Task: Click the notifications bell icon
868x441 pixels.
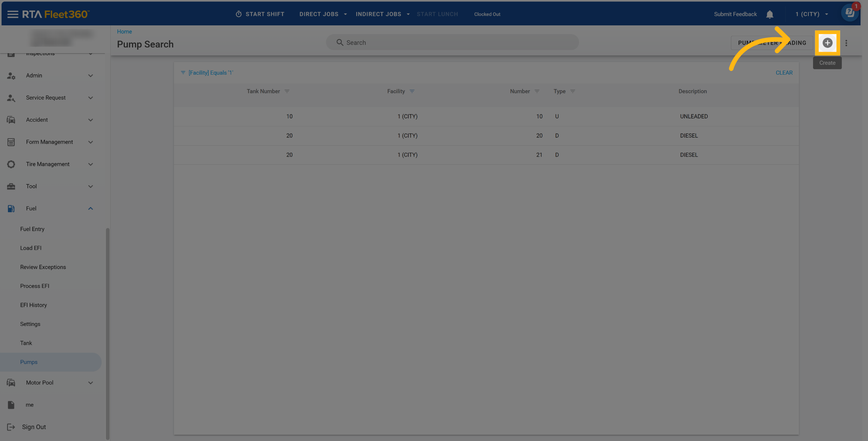Action: [x=770, y=14]
